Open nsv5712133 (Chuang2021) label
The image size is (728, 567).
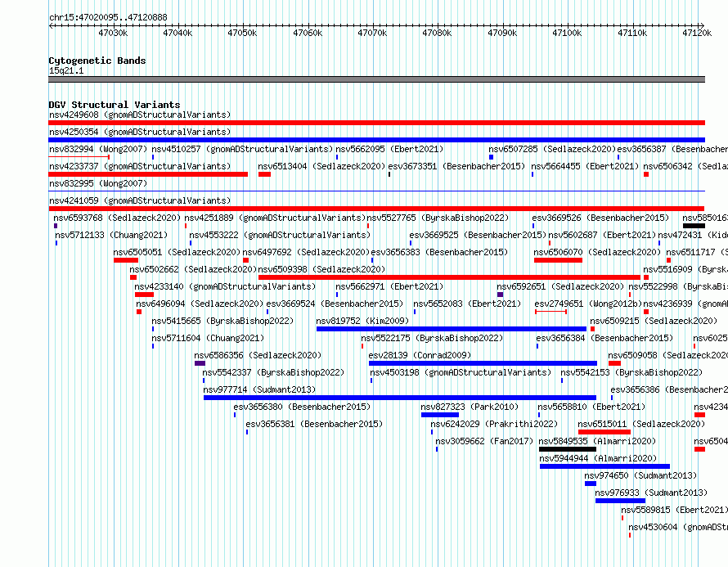tap(111, 235)
